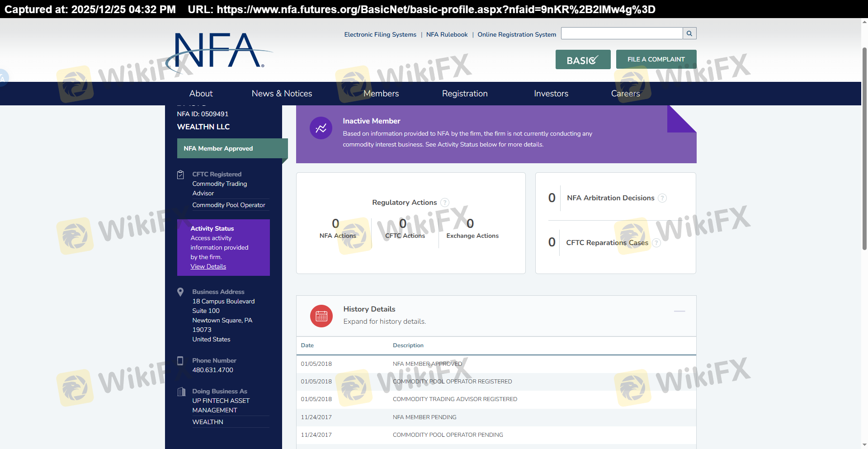The width and height of the screenshot is (868, 449).
Task: Open the Careers menu
Action: [x=625, y=94]
